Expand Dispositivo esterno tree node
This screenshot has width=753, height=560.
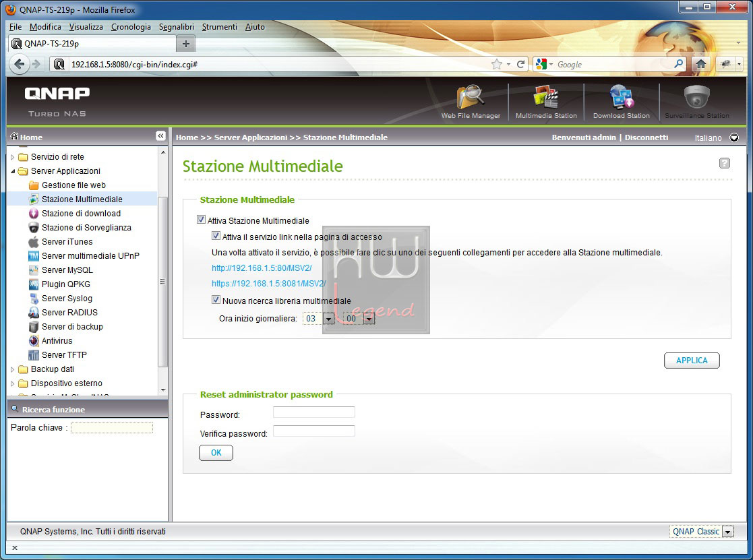click(13, 383)
